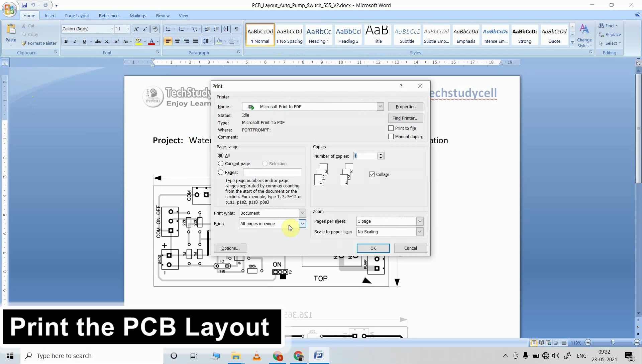The width and height of the screenshot is (642, 364).
Task: Click Cancel in Print dialog
Action: (x=411, y=248)
